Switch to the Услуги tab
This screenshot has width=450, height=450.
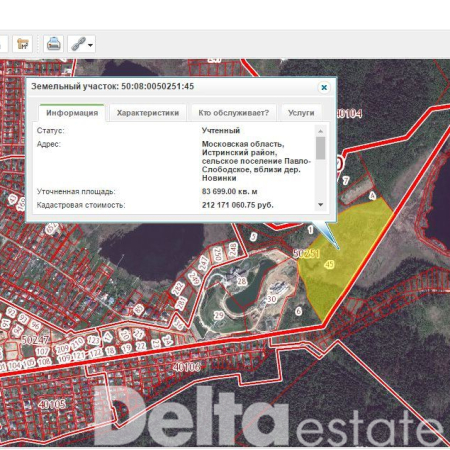301,113
